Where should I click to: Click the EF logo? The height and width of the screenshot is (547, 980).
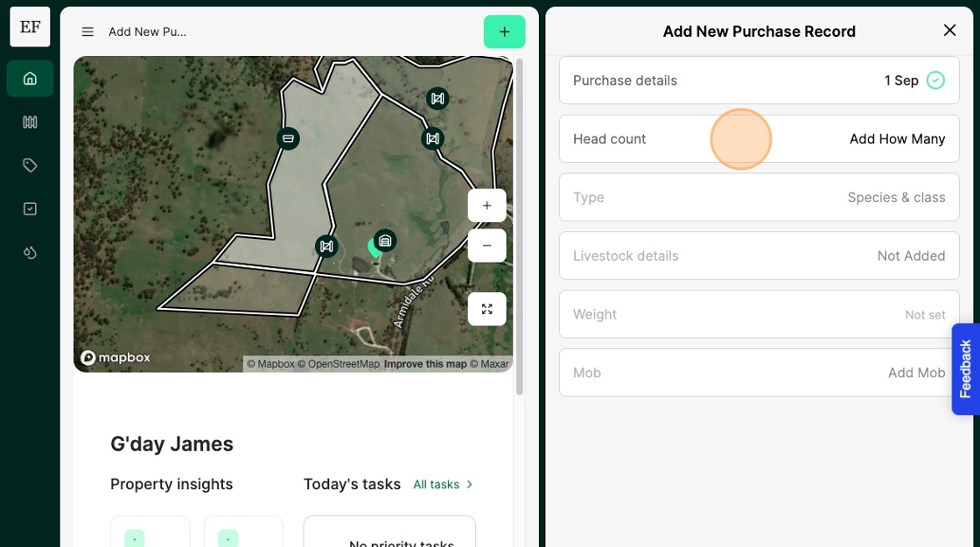click(30, 27)
